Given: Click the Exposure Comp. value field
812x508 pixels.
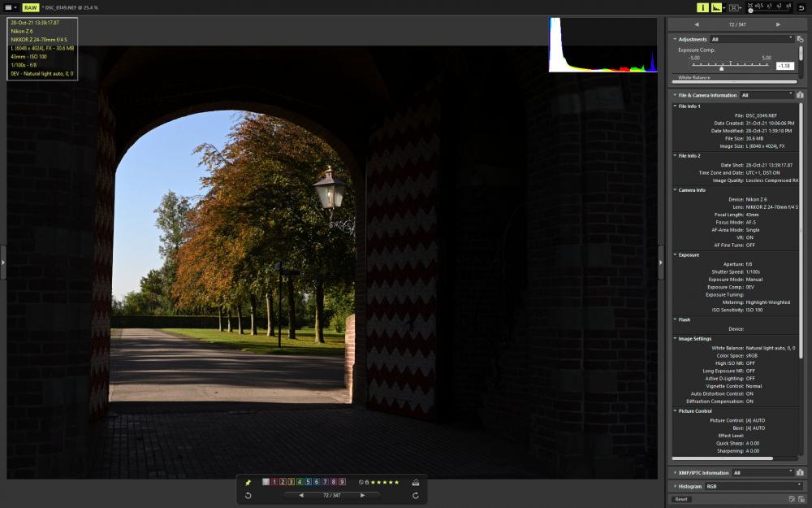Looking at the screenshot, I should click(x=785, y=66).
